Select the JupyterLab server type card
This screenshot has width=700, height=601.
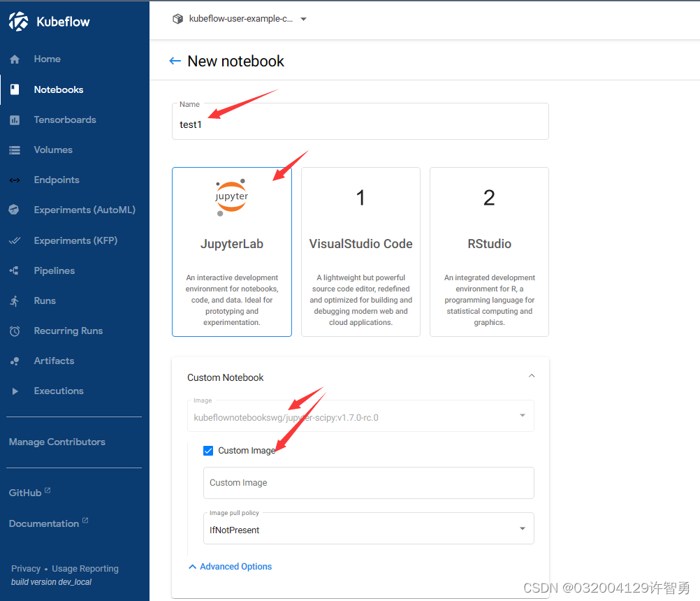[232, 252]
